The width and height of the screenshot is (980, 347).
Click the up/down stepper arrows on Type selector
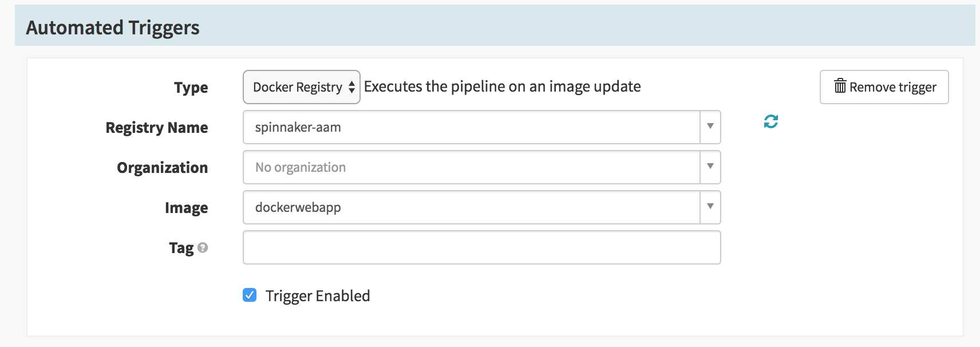[x=351, y=87]
